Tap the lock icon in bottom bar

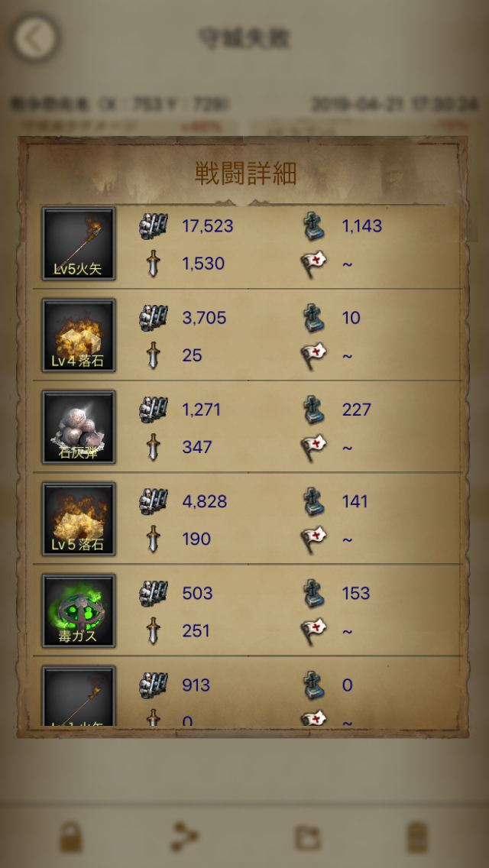[71, 837]
